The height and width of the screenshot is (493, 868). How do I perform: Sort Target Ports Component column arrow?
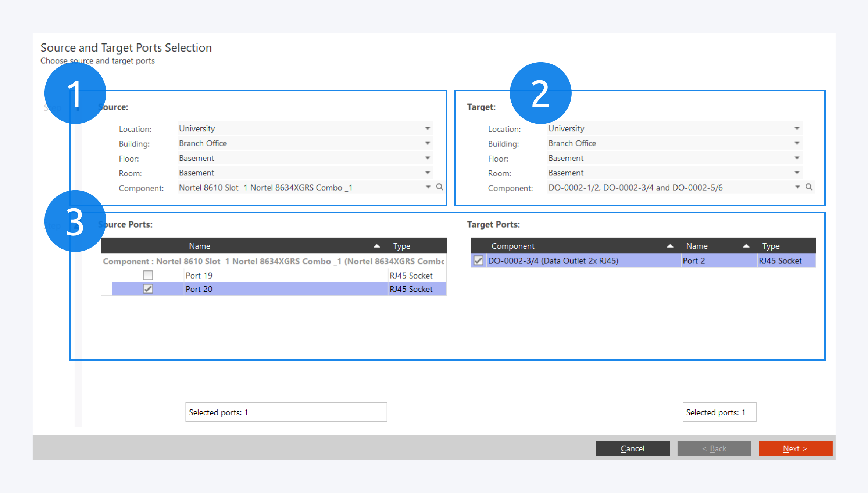point(670,246)
